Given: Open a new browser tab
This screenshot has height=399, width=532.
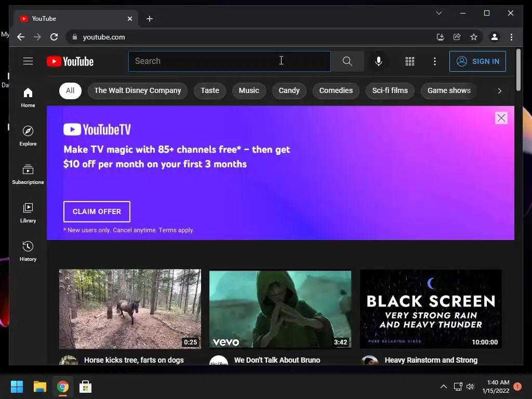Looking at the screenshot, I should (x=149, y=19).
